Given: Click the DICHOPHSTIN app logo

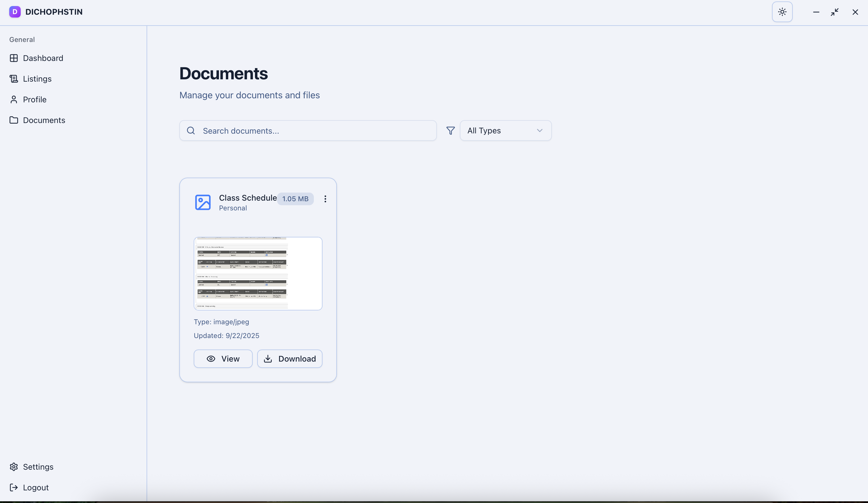Looking at the screenshot, I should click(15, 12).
